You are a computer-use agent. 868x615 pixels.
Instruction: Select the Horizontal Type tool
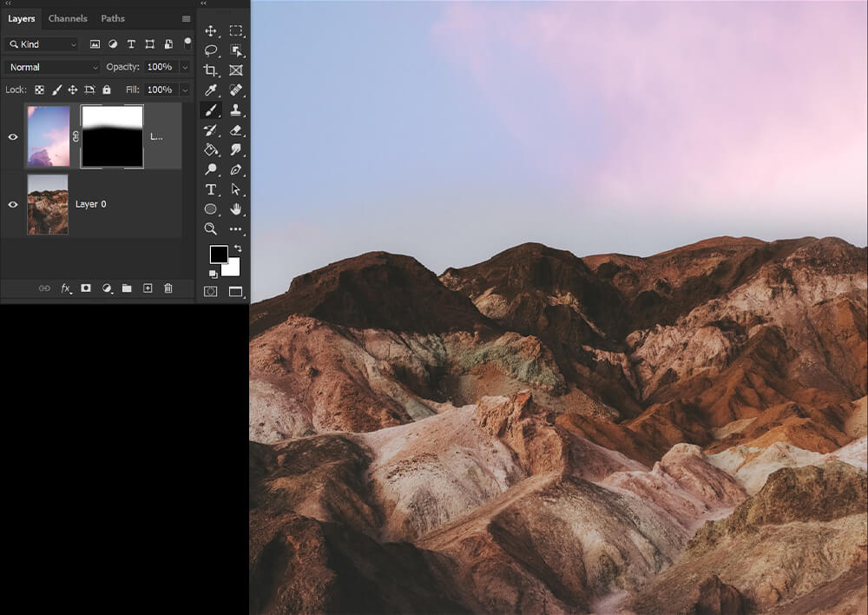(x=210, y=189)
